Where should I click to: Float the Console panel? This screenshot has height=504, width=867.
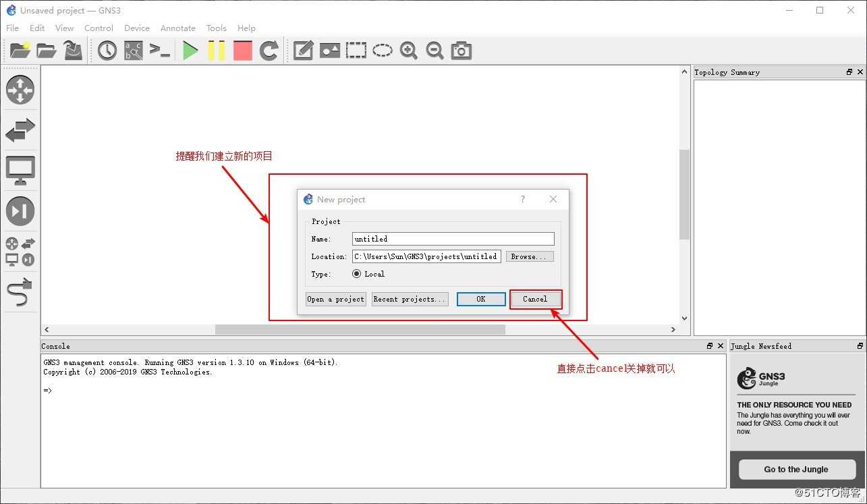pyautogui.click(x=710, y=346)
